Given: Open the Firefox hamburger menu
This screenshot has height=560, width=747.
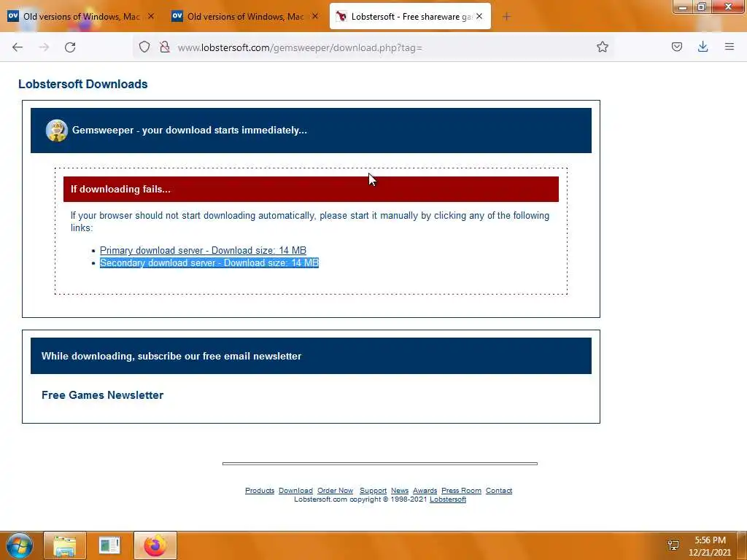Looking at the screenshot, I should pyautogui.click(x=729, y=47).
